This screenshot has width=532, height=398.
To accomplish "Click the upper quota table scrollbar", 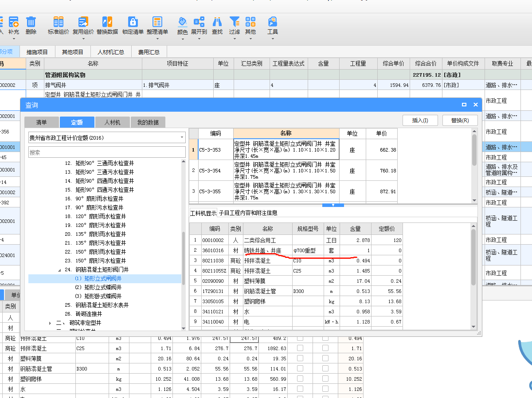I will tap(474, 150).
